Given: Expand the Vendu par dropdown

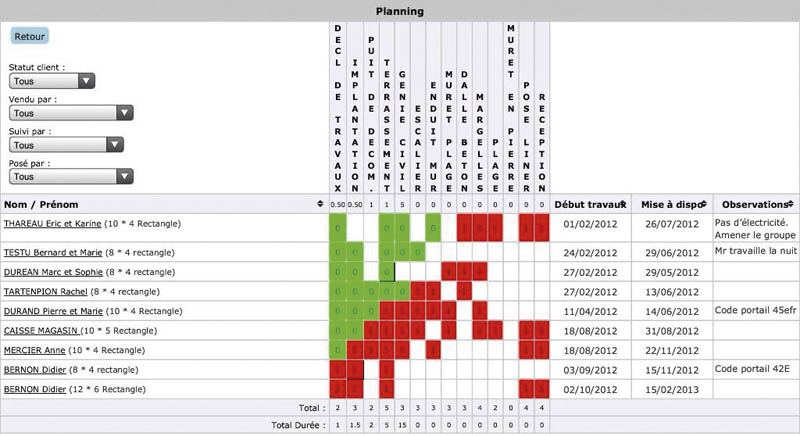Looking at the screenshot, I should point(51,113).
